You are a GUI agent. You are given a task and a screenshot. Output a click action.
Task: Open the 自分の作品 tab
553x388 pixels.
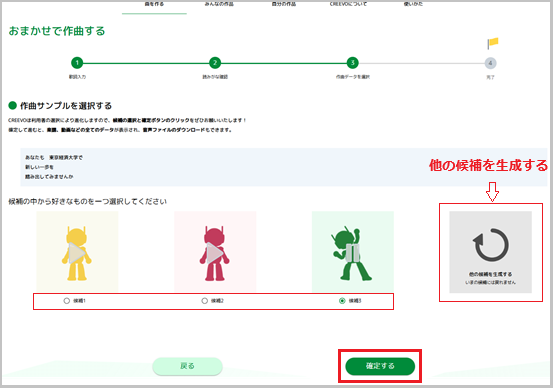pos(284,4)
